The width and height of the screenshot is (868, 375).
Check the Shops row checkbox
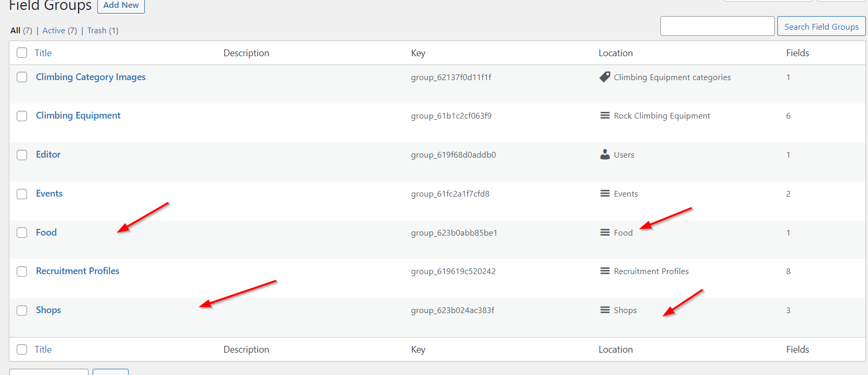click(x=22, y=311)
